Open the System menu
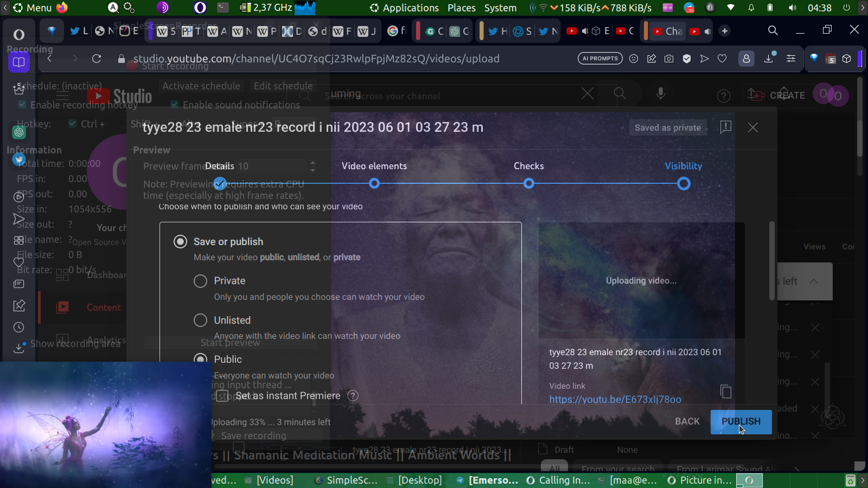This screenshot has width=868, height=488. pyautogui.click(x=500, y=8)
